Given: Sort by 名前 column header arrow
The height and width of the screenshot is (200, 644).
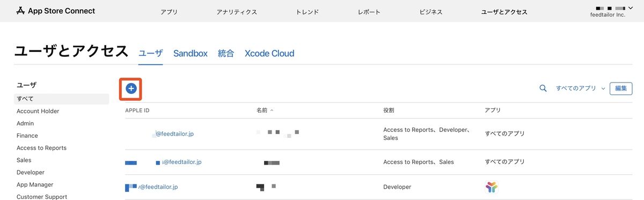Looking at the screenshot, I should [x=272, y=110].
